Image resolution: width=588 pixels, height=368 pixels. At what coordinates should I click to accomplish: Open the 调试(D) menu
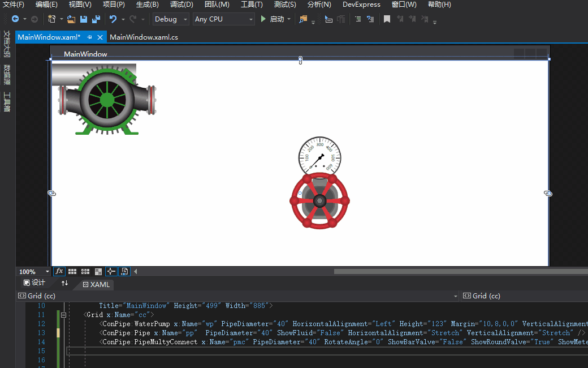tap(181, 5)
